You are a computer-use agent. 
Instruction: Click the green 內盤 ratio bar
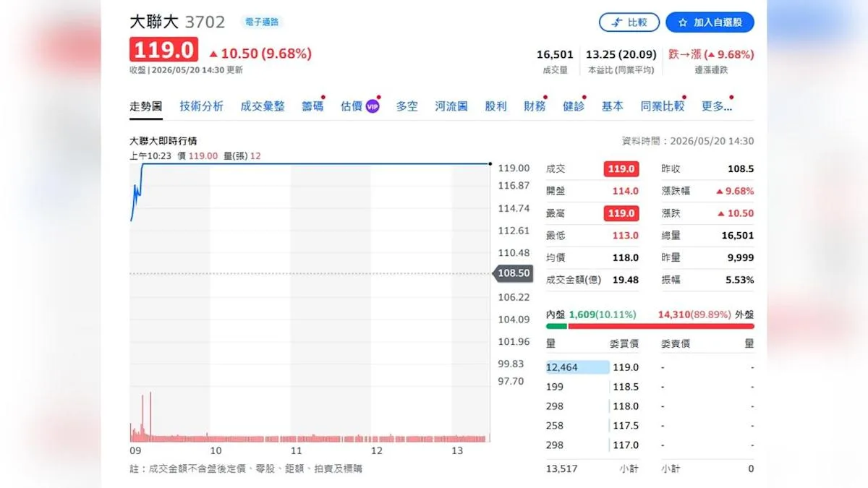pyautogui.click(x=556, y=326)
